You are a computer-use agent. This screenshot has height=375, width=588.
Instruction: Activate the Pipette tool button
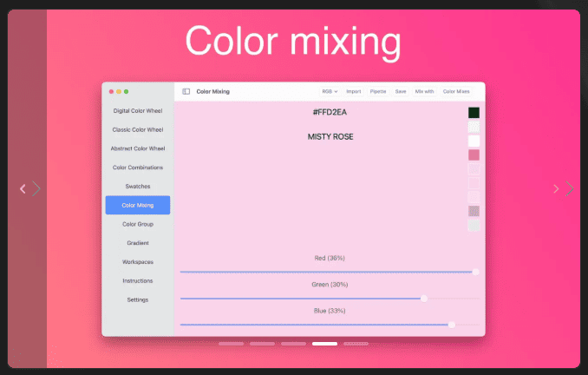click(x=377, y=91)
